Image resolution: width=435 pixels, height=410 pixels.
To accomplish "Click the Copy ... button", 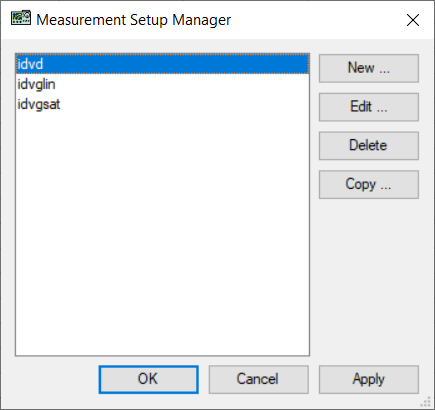I will (x=369, y=184).
